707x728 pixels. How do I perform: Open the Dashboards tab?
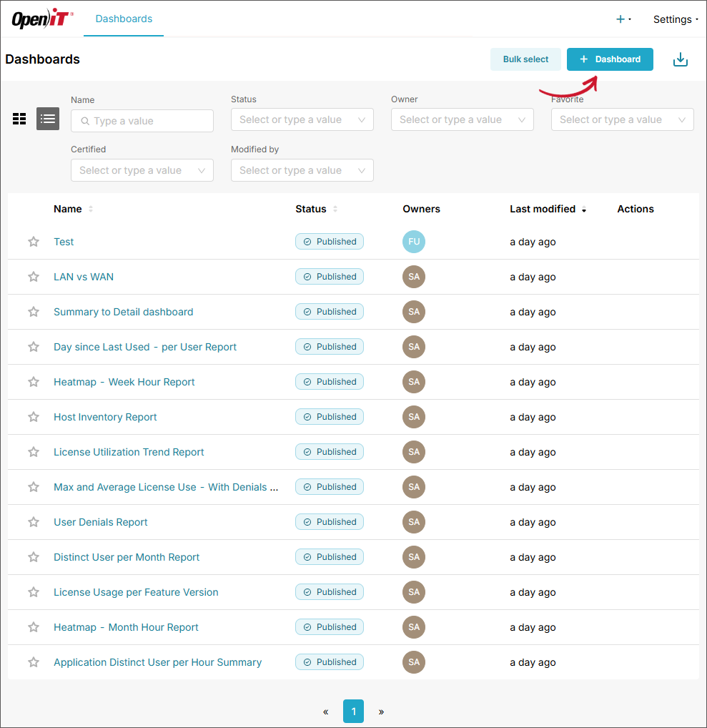coord(124,19)
